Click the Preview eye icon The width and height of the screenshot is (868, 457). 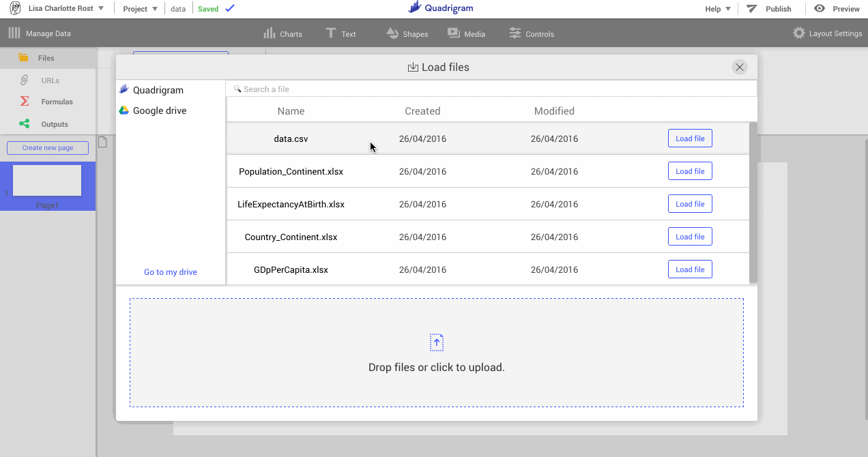pyautogui.click(x=820, y=8)
